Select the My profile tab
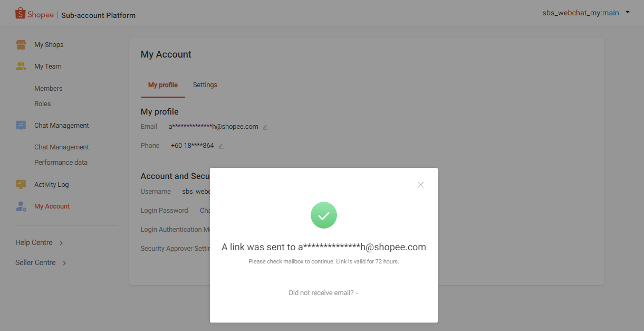The height and width of the screenshot is (331, 644). pos(162,84)
